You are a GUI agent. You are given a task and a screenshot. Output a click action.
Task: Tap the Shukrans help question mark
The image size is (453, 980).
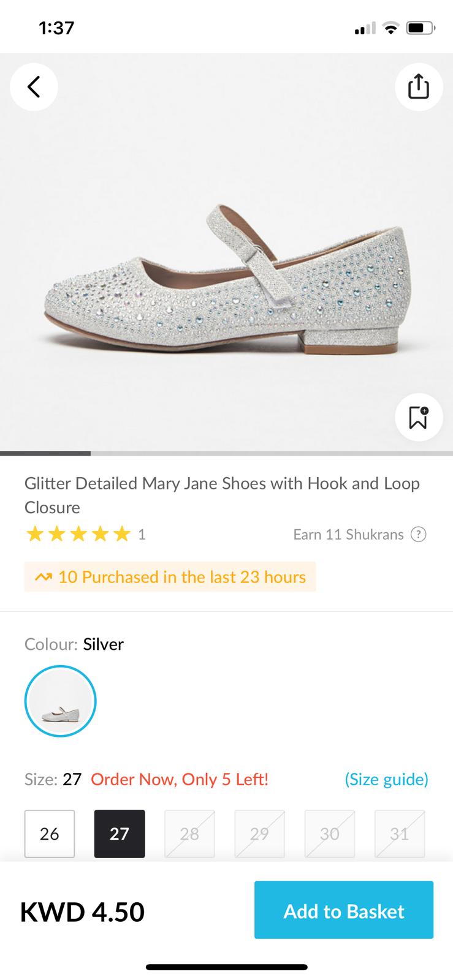(418, 535)
